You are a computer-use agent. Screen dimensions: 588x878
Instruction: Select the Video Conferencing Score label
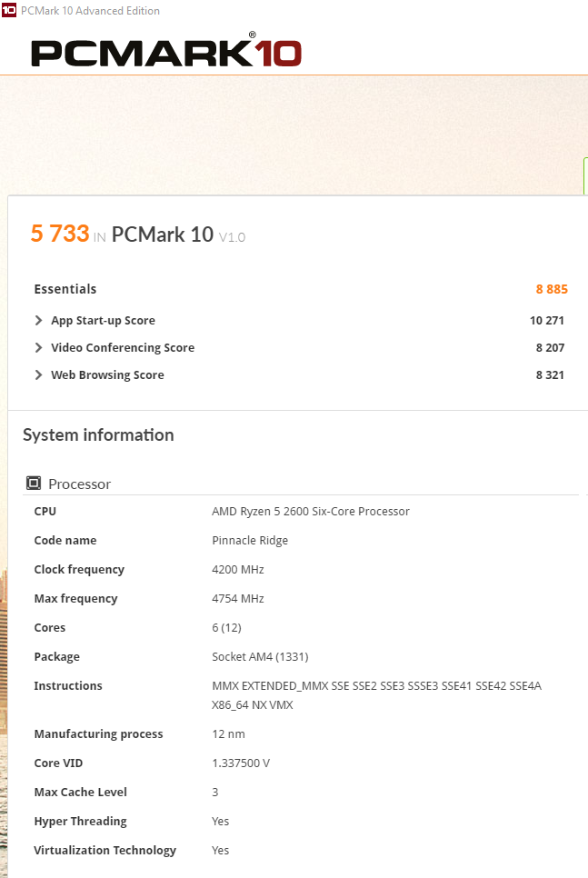tap(123, 348)
